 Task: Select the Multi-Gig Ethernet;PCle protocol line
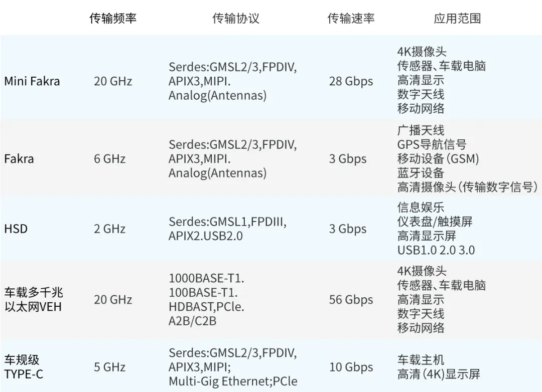click(x=233, y=381)
